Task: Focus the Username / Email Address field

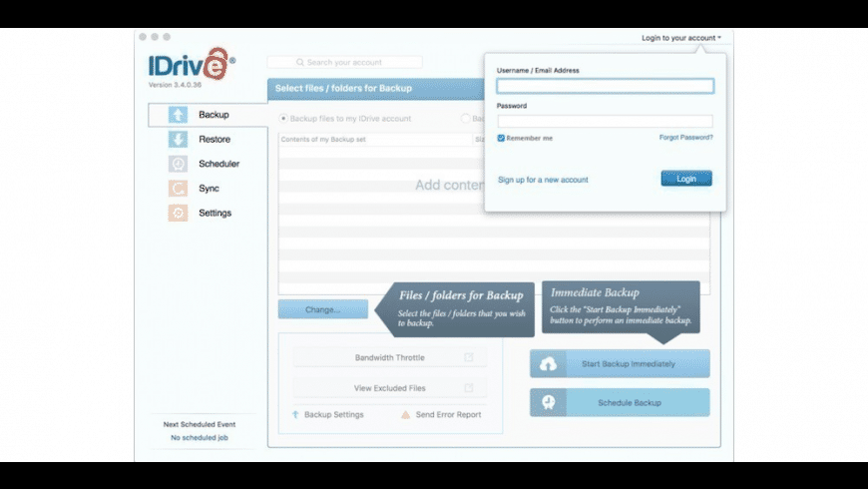Action: point(605,86)
